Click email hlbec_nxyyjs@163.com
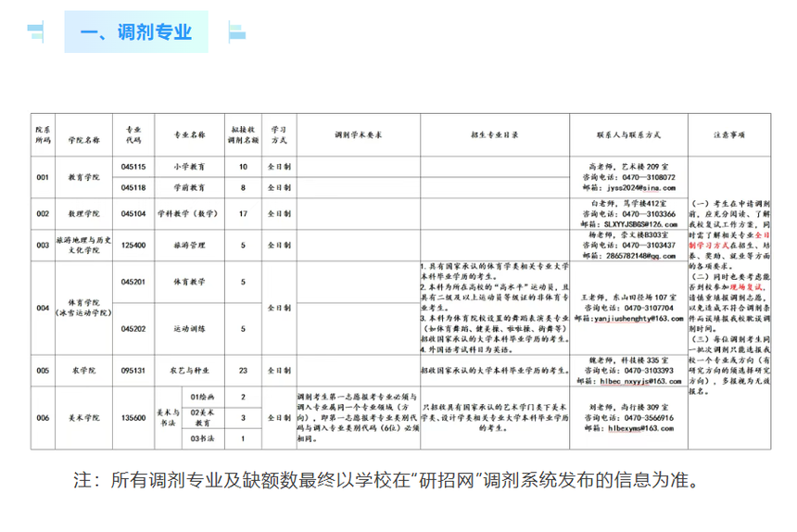This screenshot has height=532, width=797. [641, 381]
